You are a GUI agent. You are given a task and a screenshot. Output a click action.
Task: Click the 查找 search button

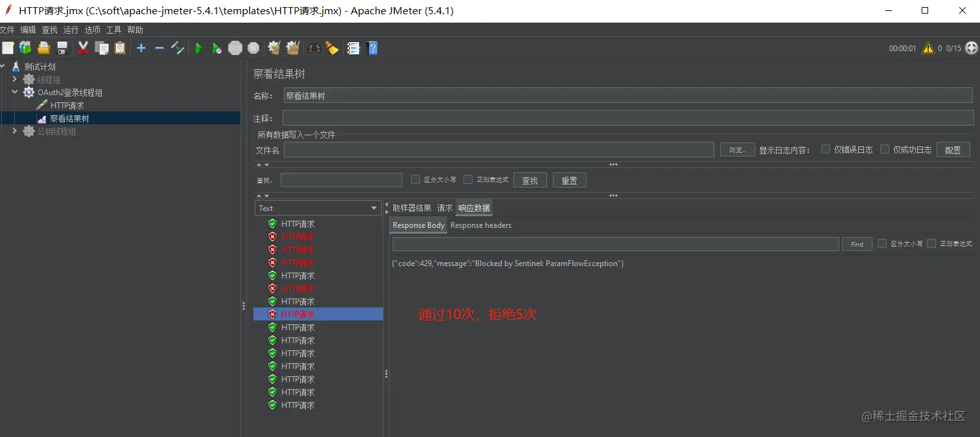530,180
